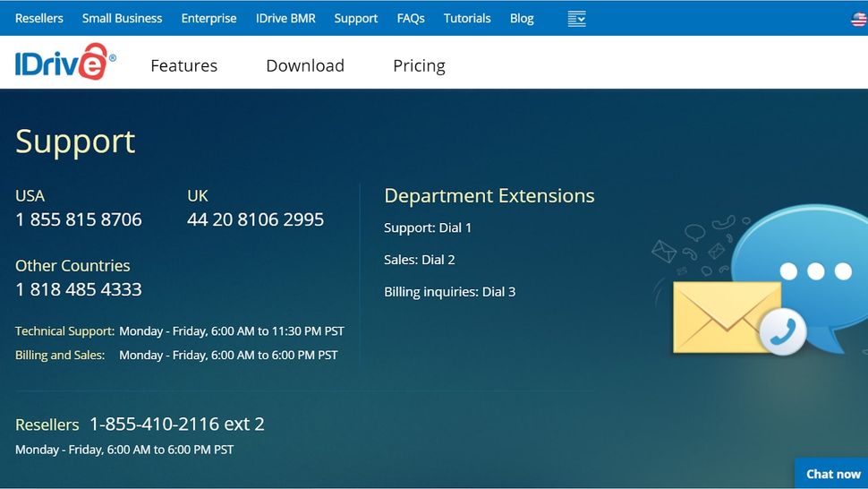Click the Resellers heading near the bottom
This screenshot has width=868, height=489.
[x=47, y=425]
